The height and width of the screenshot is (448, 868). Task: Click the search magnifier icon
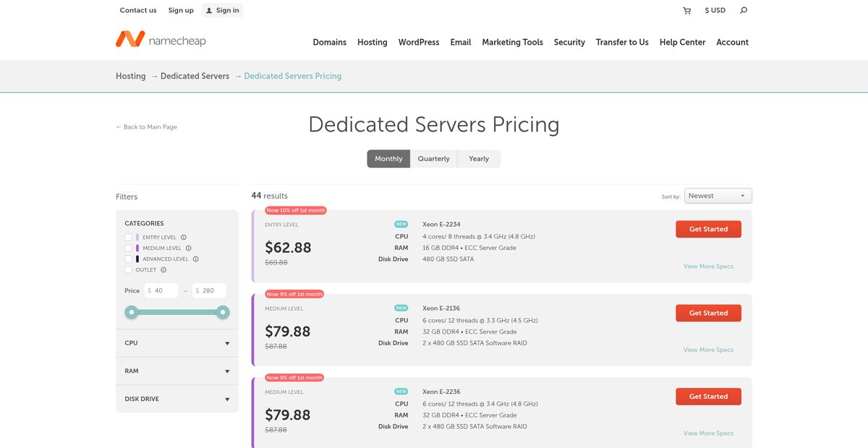point(744,10)
